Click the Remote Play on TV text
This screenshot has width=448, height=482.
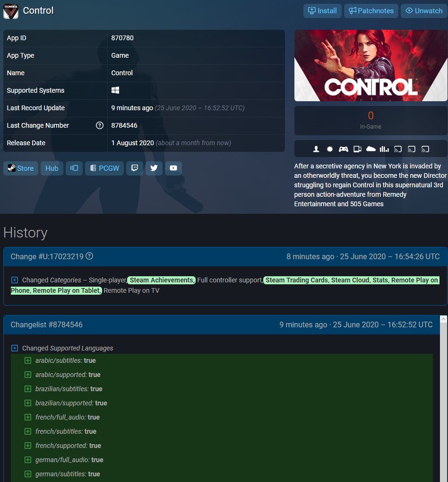pos(131,290)
